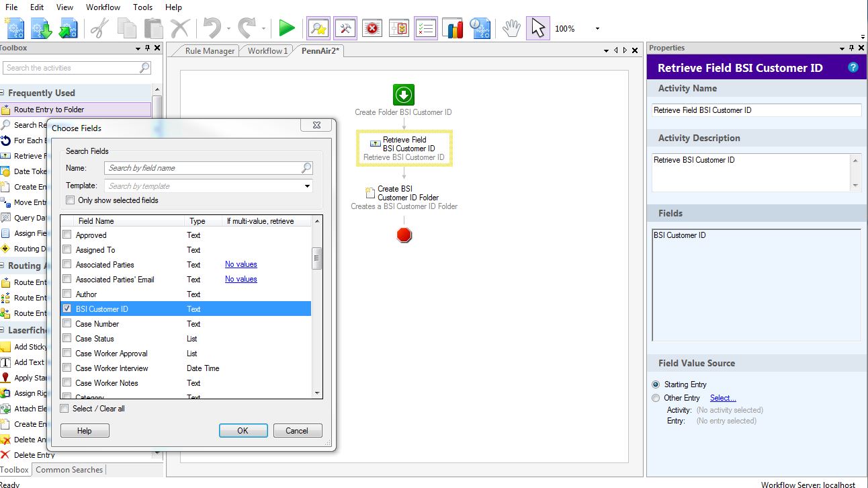868x488 pixels.
Task: Open the Workflow menu
Action: point(103,7)
